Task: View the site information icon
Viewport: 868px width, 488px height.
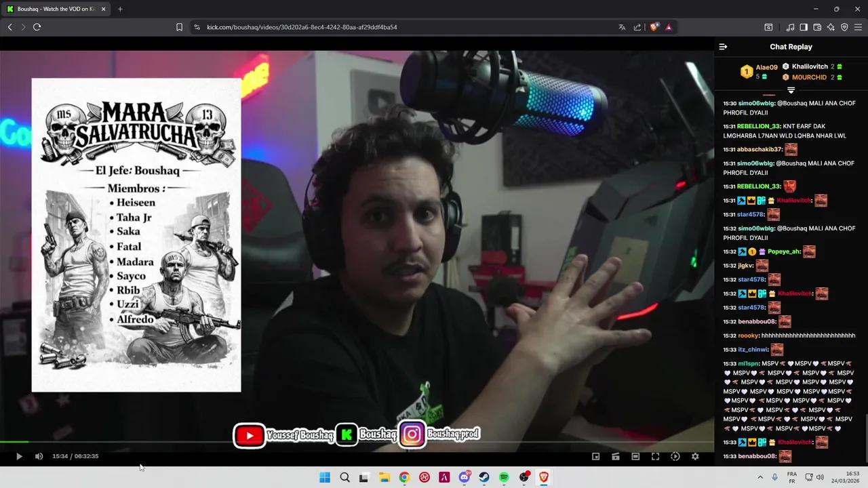Action: tap(197, 27)
